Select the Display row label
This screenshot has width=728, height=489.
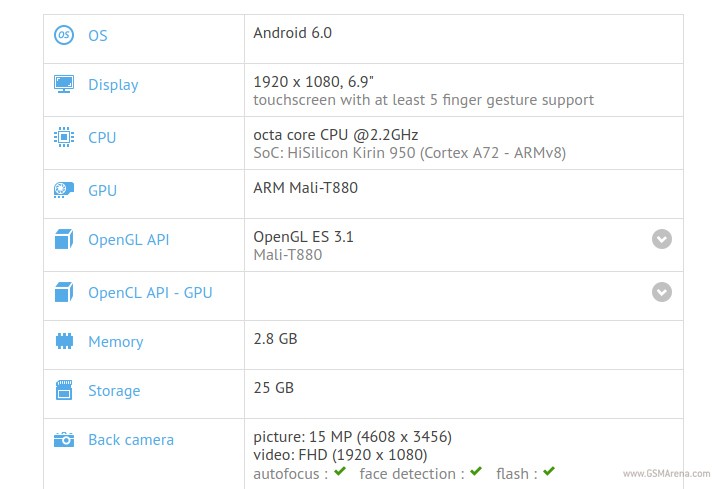click(113, 85)
